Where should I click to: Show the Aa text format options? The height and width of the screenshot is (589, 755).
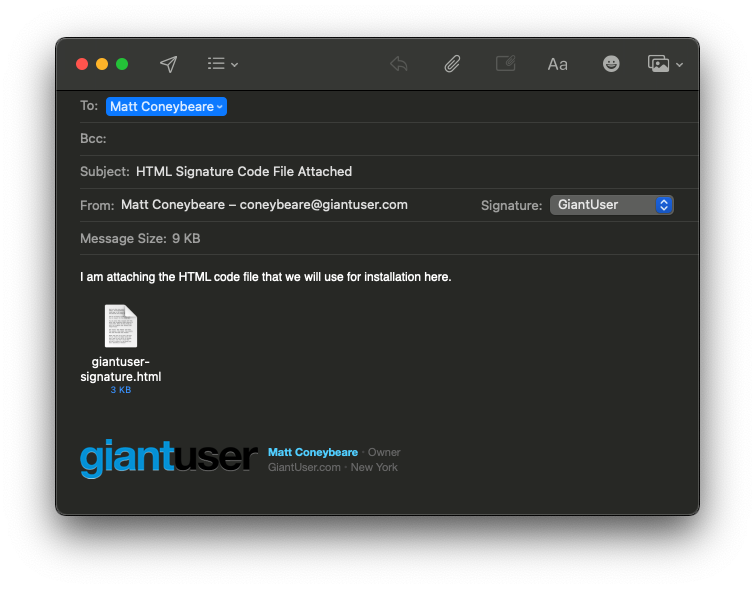coord(557,64)
